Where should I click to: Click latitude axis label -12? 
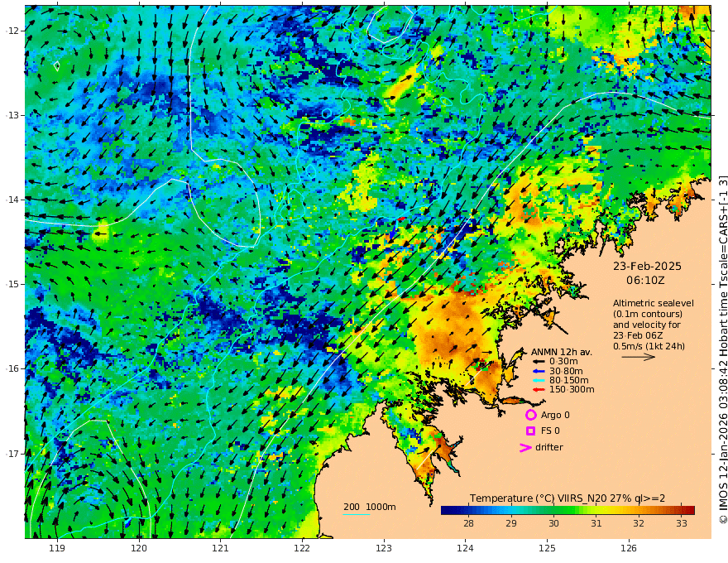pos(12,31)
